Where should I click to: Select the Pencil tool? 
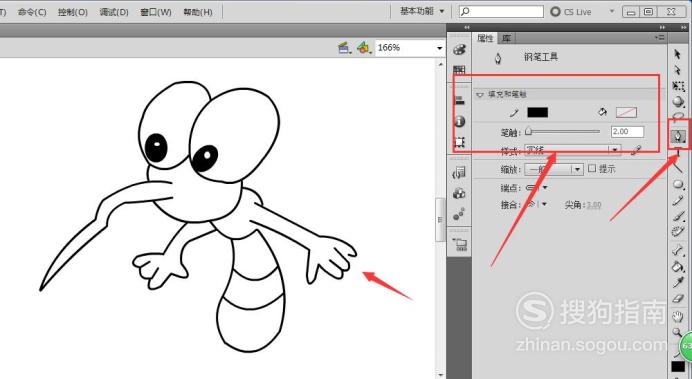(x=678, y=200)
